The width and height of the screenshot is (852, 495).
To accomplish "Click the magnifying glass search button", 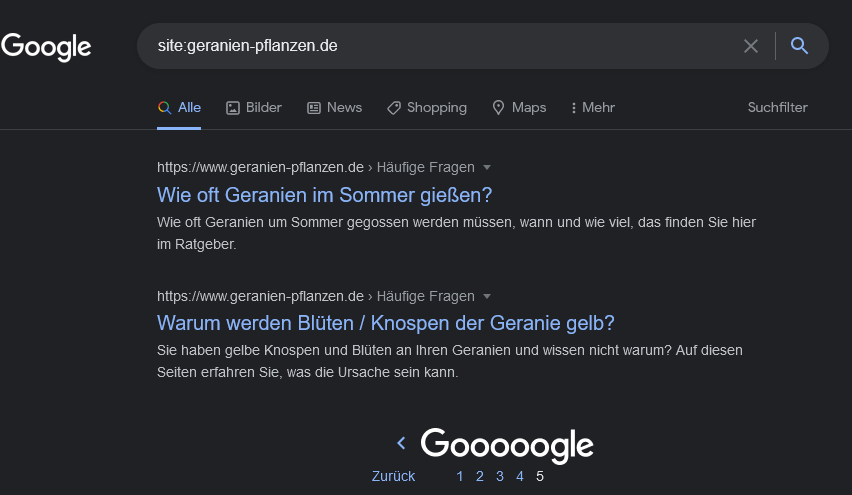I will coord(799,46).
